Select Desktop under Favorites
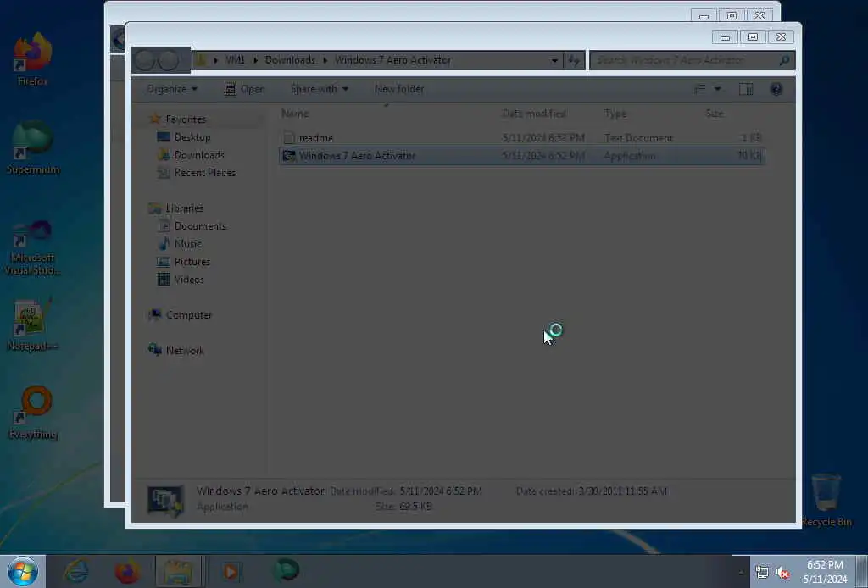 pos(192,137)
